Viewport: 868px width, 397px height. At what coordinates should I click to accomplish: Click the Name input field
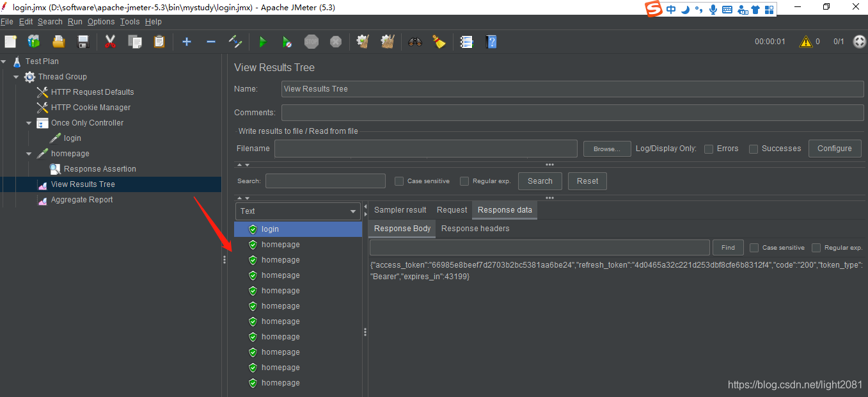pyautogui.click(x=572, y=89)
